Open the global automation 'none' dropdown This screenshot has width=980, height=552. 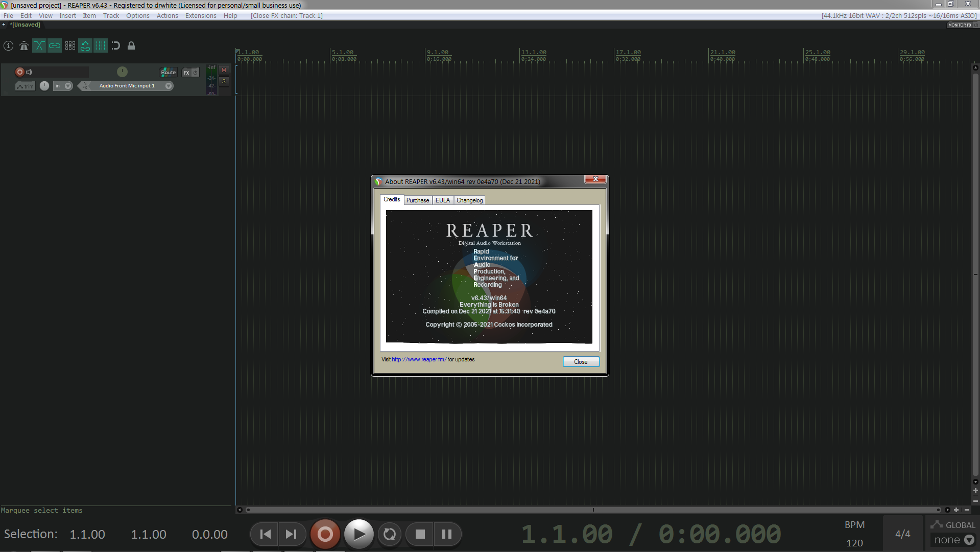pos(954,540)
